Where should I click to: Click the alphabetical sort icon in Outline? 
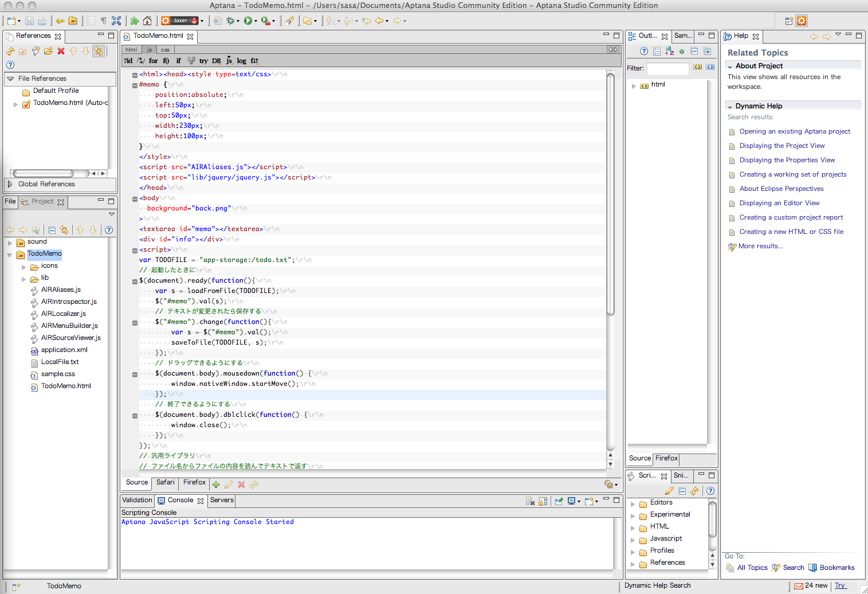pos(669,51)
